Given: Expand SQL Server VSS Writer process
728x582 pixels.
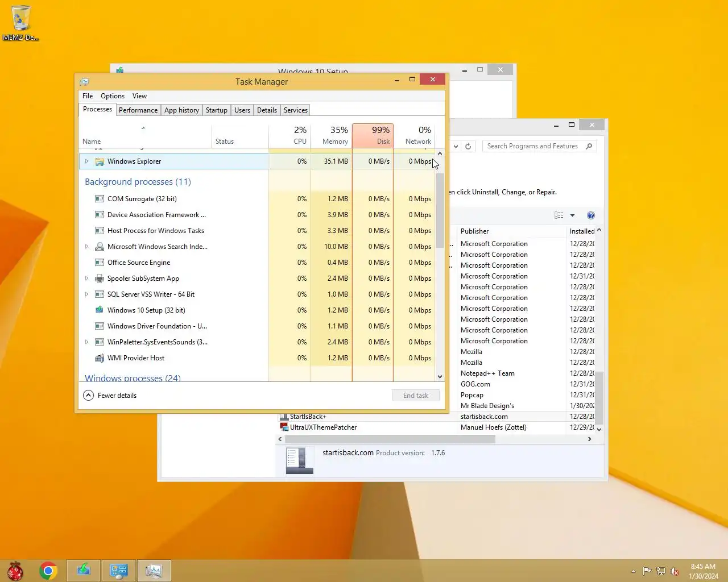Looking at the screenshot, I should coord(86,294).
